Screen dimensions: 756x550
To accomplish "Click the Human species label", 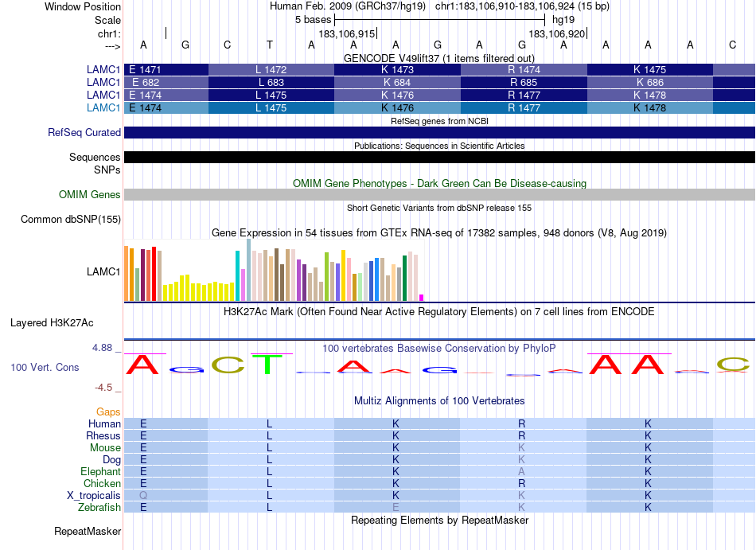I will point(104,423).
